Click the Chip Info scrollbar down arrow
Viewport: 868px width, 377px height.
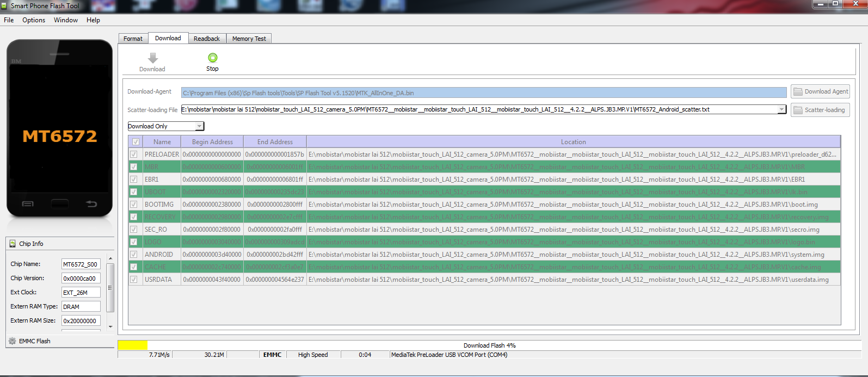click(110, 326)
